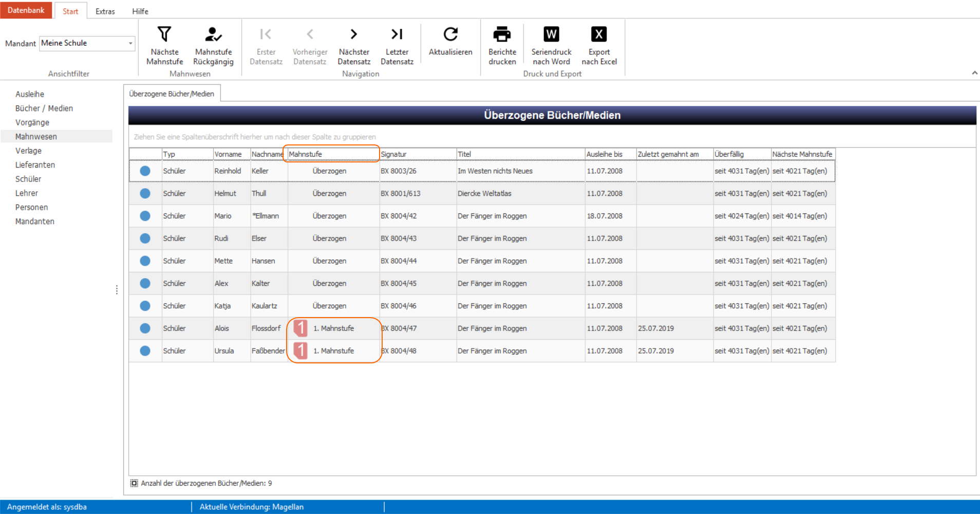Select blue circle marker of Ursula Faßbender row
Screen dimensions: 980x514
point(145,351)
